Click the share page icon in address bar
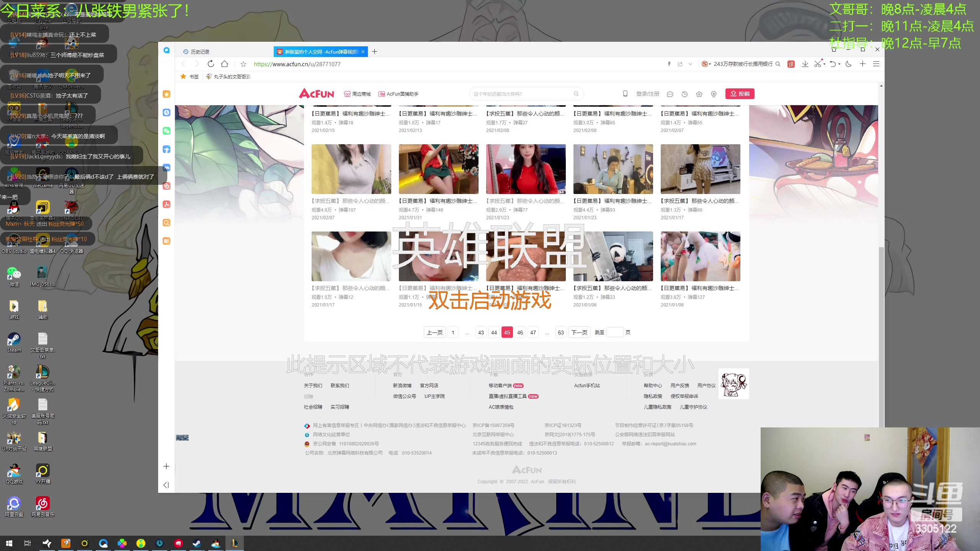 [x=680, y=64]
